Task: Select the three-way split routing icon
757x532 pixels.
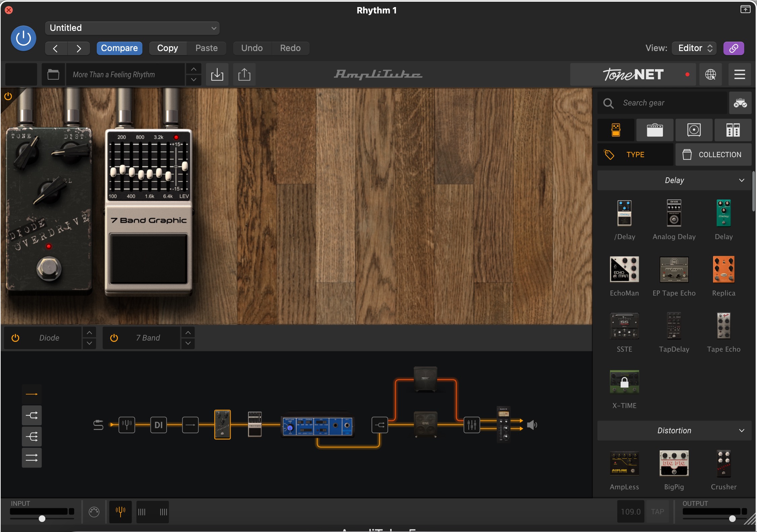Action: click(x=32, y=437)
